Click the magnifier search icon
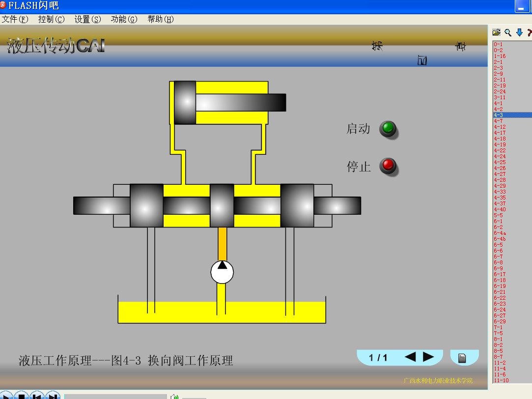 (508, 32)
